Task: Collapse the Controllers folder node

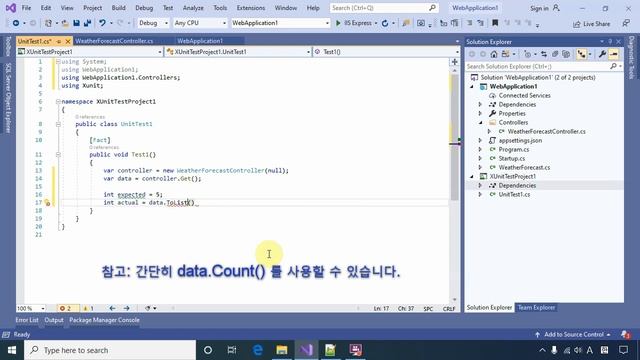Action: [x=480, y=122]
